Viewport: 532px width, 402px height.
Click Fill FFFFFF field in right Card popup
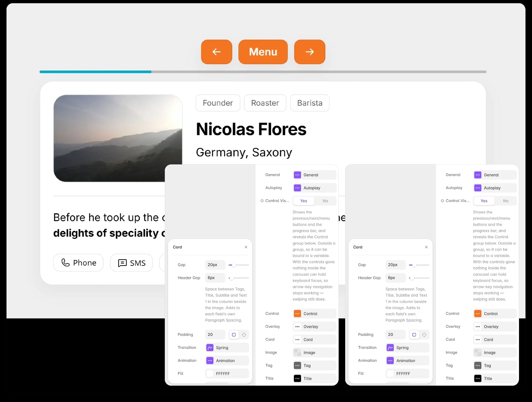(x=407, y=373)
